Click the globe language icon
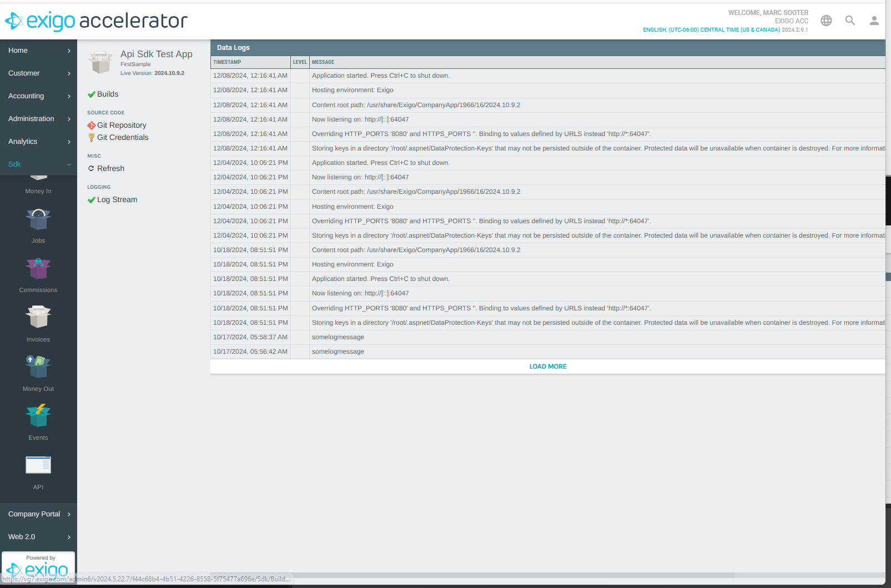 [x=826, y=21]
